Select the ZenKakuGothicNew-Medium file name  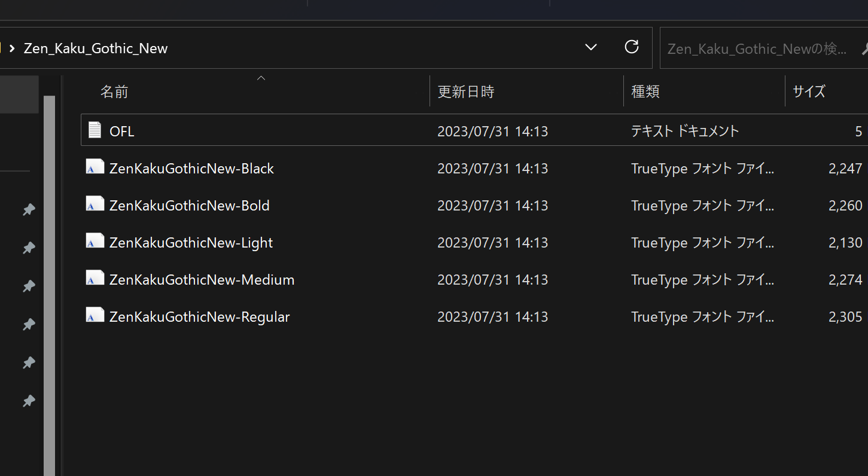click(x=202, y=280)
